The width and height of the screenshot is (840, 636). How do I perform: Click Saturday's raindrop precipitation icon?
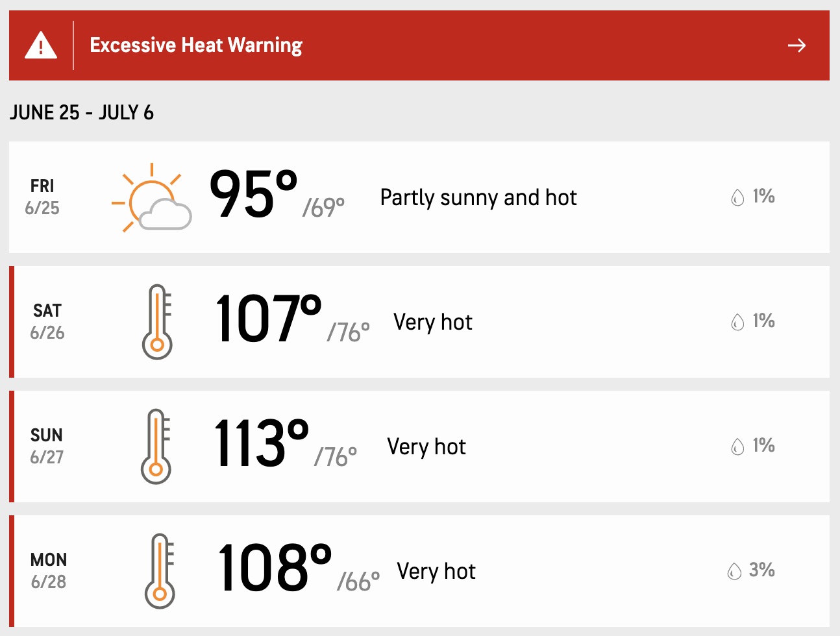[x=737, y=322]
